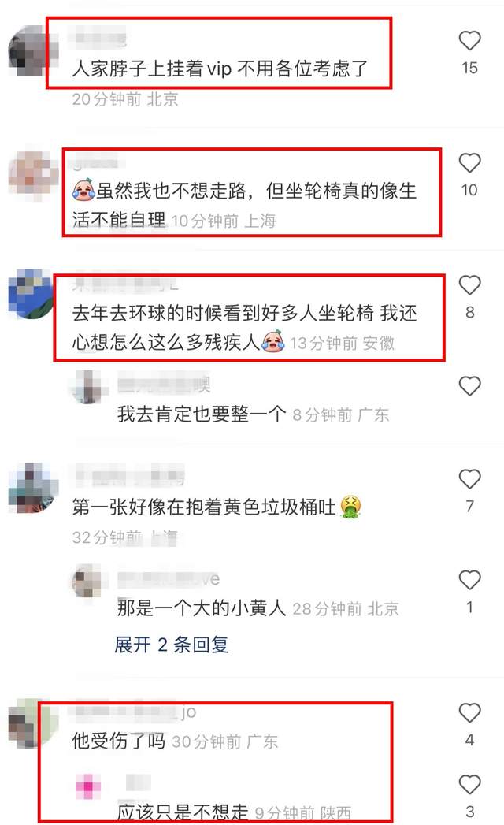Viewport: 504px width, 825px height.
Task: Like the reply '应该只是不想走'
Action: point(469,785)
